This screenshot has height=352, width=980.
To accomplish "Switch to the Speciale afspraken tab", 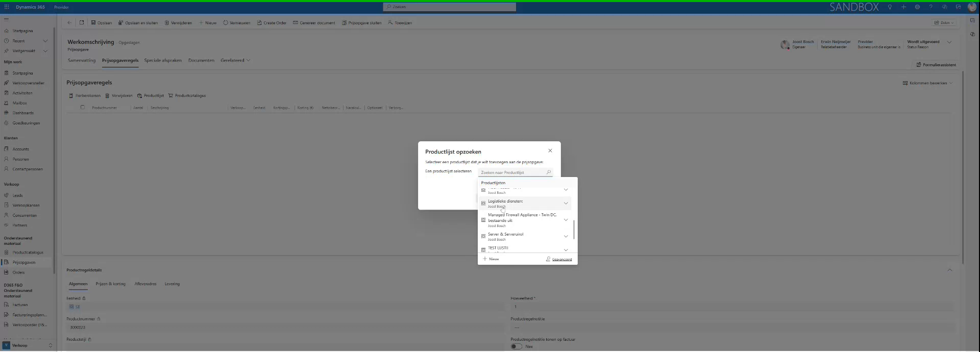I will 163,60.
